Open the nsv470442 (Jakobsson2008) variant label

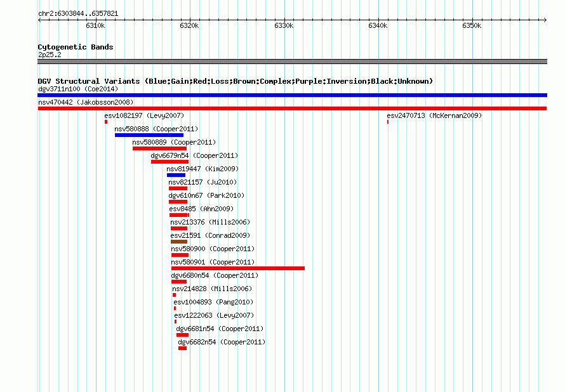[86, 102]
